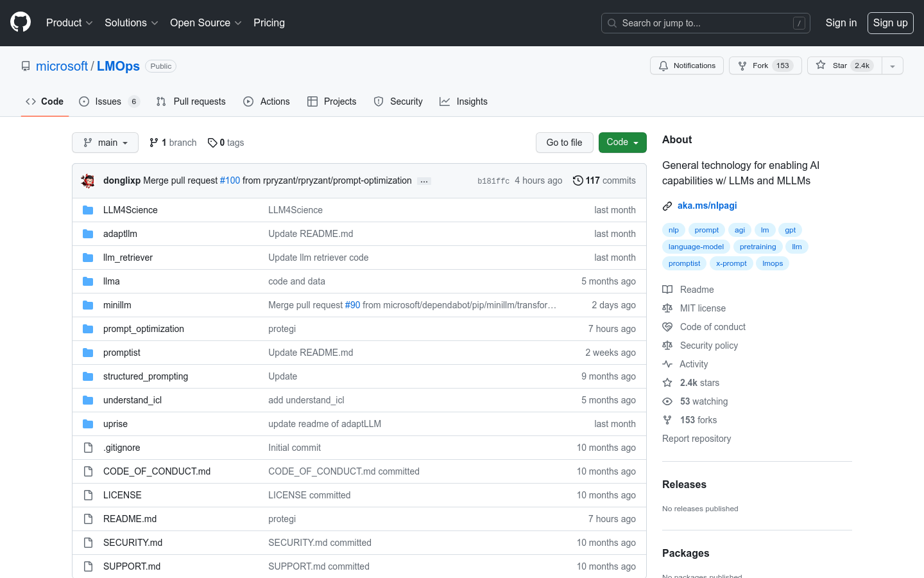Click the GitHub logo icon
This screenshot has width=924, height=578.
pyautogui.click(x=21, y=22)
